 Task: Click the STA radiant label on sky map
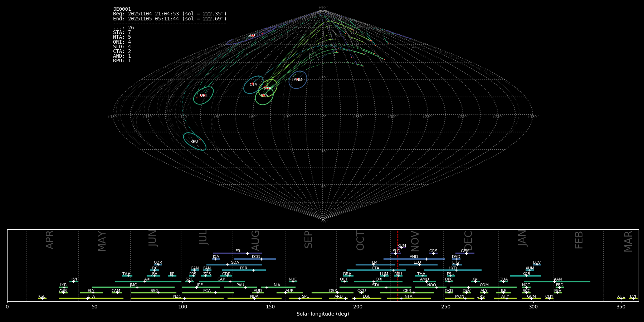(264, 96)
